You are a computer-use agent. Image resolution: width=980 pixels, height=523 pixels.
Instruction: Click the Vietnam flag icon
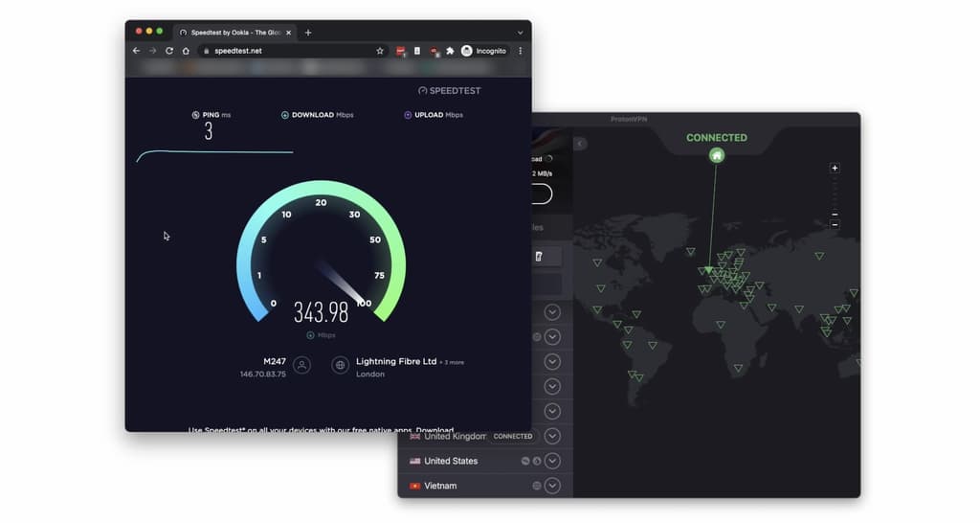(415, 486)
